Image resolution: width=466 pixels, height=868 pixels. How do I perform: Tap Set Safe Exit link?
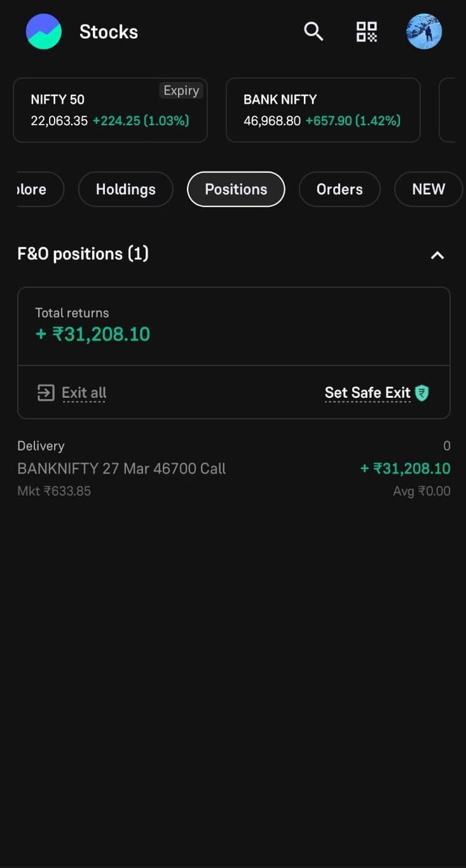(367, 393)
